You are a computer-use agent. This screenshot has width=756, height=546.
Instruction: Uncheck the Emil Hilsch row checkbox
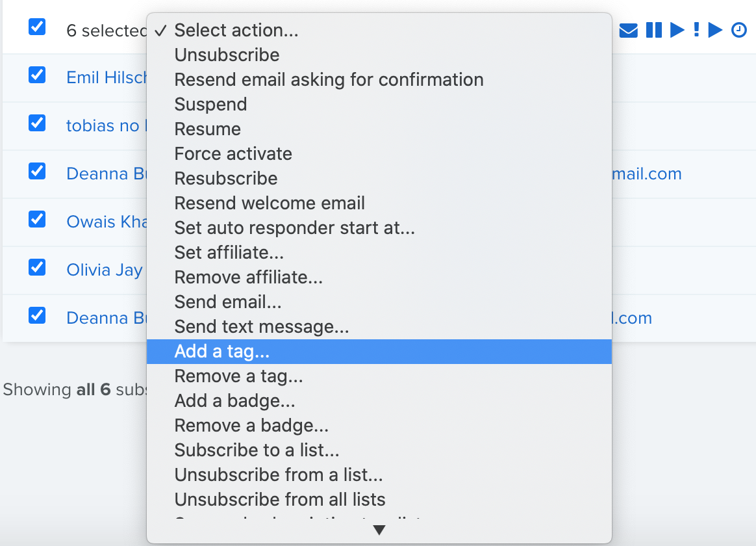(37, 75)
